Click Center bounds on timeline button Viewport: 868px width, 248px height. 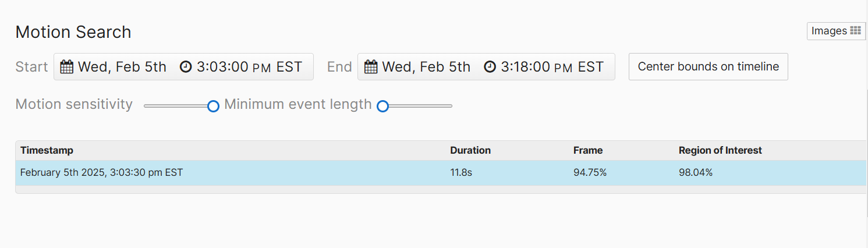[x=708, y=67]
